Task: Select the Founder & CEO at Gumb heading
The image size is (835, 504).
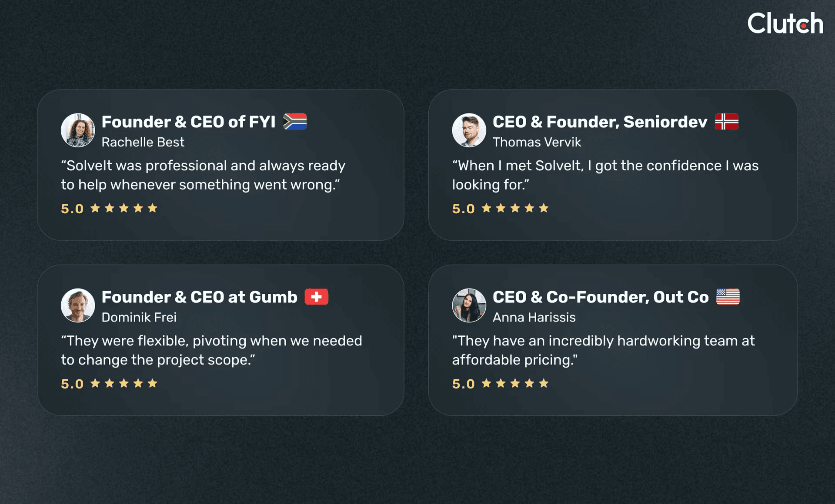Action: point(199,297)
